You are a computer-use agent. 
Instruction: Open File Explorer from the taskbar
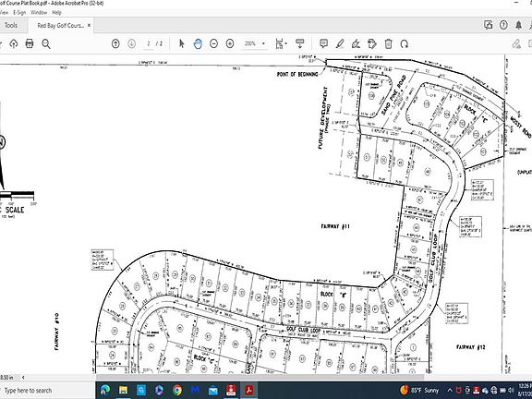click(123, 390)
